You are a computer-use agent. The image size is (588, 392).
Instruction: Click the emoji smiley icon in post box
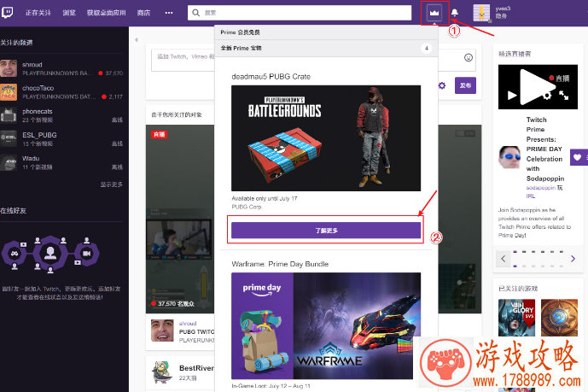point(469,57)
